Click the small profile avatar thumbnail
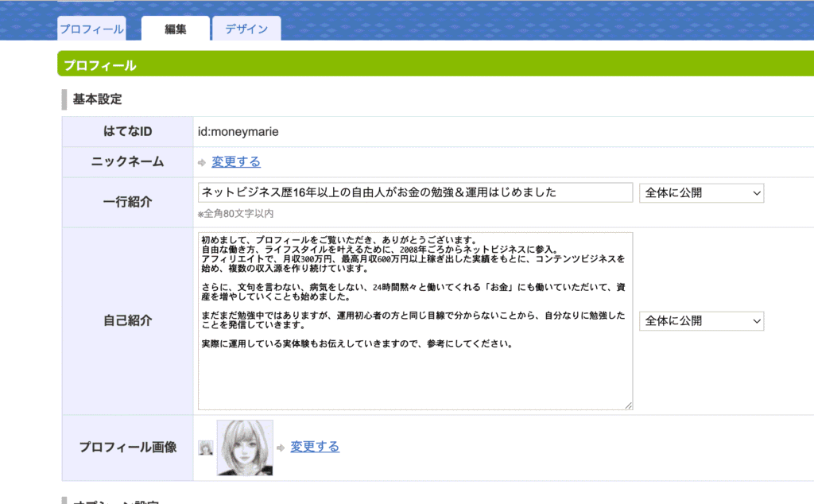This screenshot has width=814, height=504. (x=205, y=447)
